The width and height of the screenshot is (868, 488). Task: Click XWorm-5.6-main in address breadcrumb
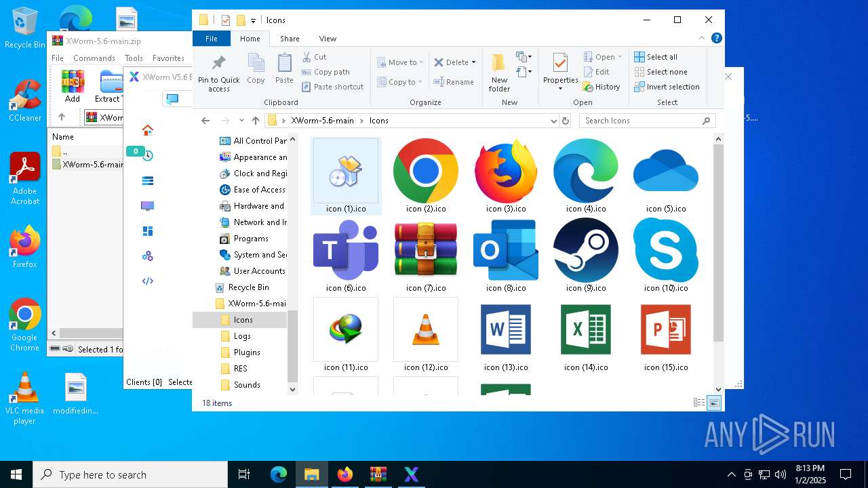pyautogui.click(x=322, y=121)
